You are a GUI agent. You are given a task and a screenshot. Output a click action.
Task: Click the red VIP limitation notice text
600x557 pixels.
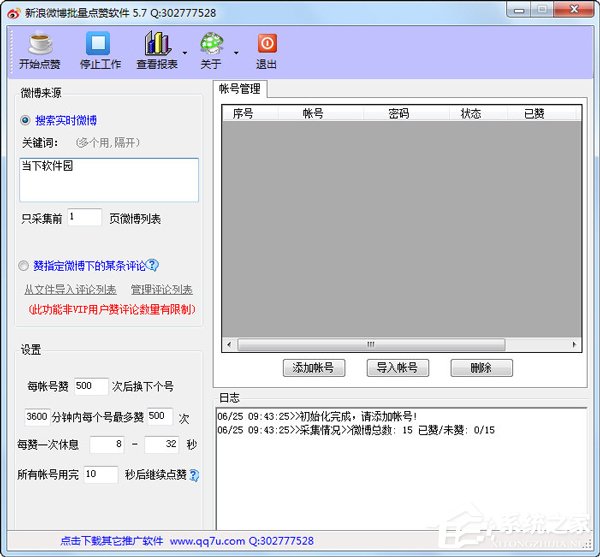coord(112,309)
